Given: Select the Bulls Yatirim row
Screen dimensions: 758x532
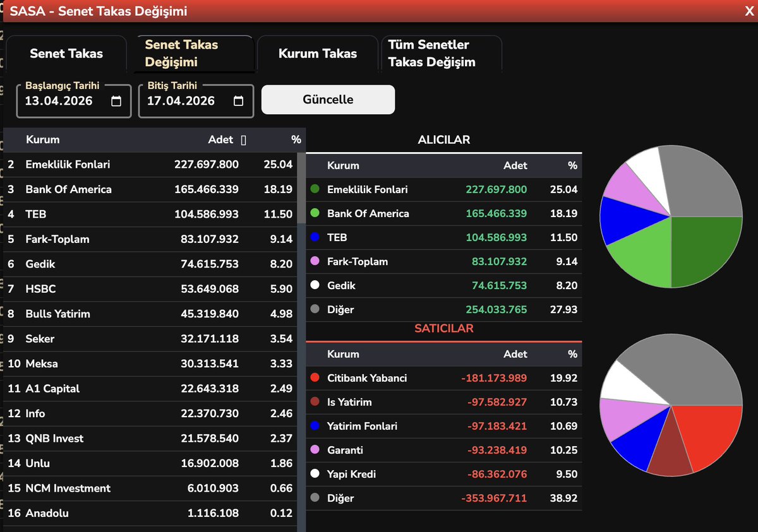Looking at the screenshot, I should pos(150,314).
